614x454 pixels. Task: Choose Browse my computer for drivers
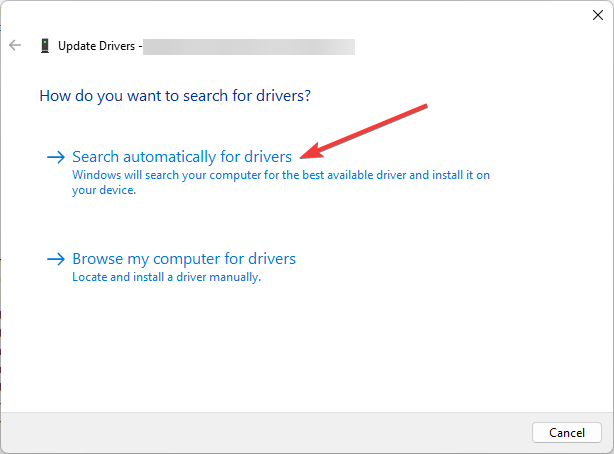(184, 259)
